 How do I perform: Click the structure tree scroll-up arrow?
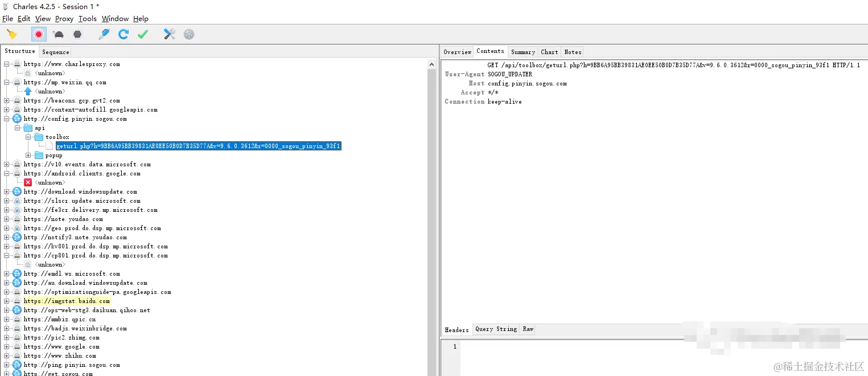point(432,64)
